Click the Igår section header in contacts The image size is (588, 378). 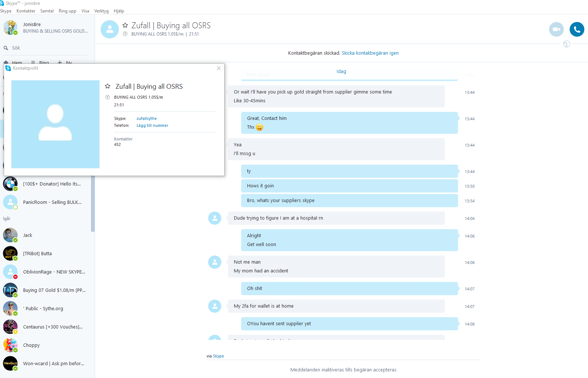7,219
